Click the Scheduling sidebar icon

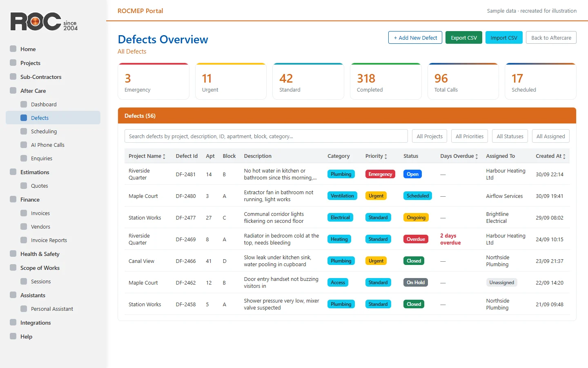point(24,131)
